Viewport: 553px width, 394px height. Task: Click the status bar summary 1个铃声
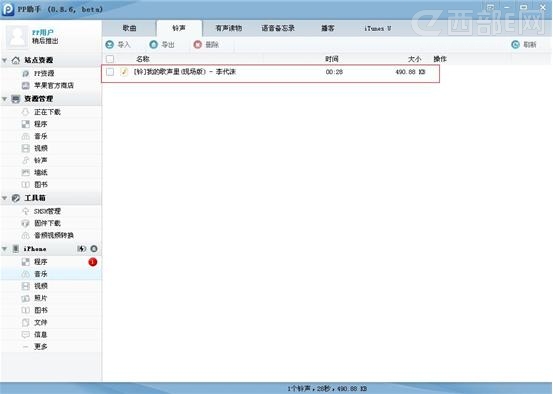tap(327, 388)
